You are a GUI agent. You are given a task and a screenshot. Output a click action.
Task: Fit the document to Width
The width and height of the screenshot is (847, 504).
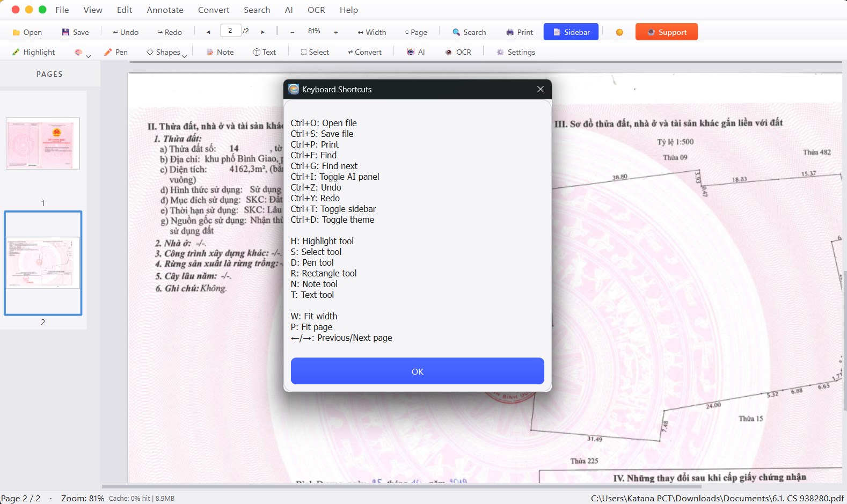point(372,32)
